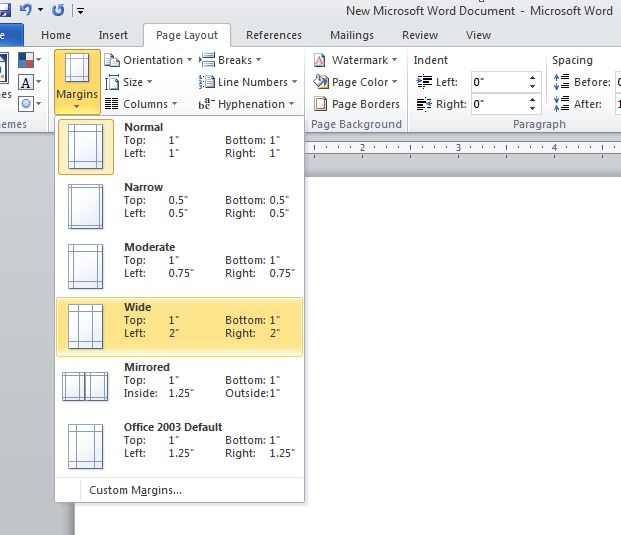
Task: Choose the Narrow margins preset
Action: (180, 207)
